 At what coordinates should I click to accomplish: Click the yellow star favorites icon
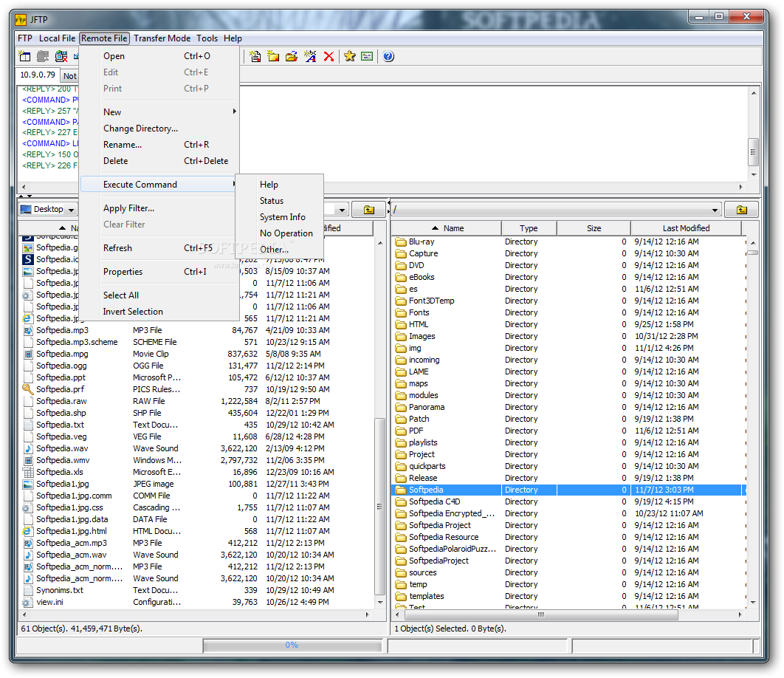pyautogui.click(x=349, y=56)
